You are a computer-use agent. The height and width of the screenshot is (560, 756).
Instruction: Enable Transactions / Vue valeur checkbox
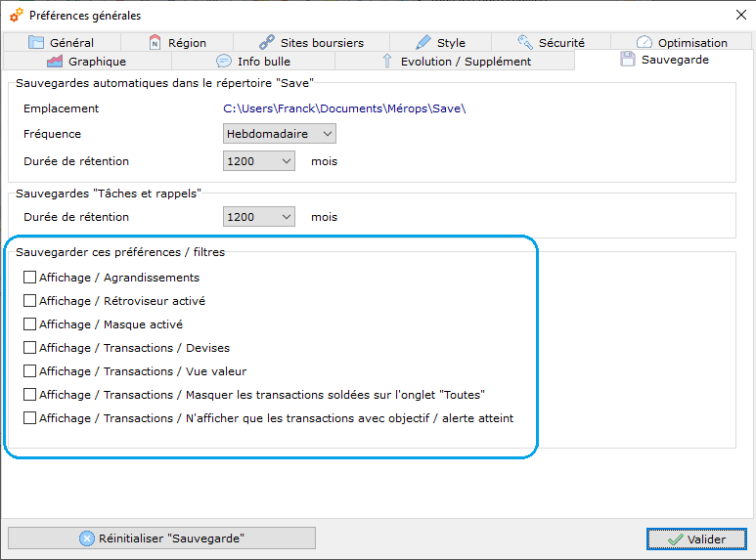point(30,371)
